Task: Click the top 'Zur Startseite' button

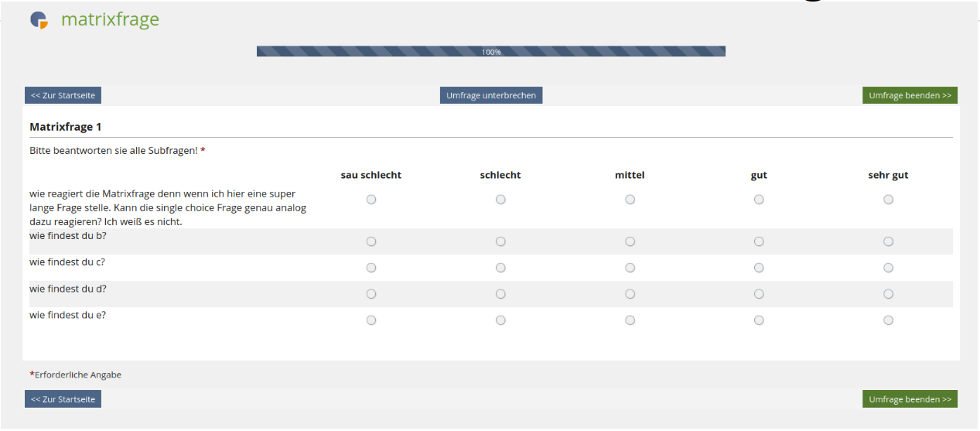Action: click(x=63, y=95)
